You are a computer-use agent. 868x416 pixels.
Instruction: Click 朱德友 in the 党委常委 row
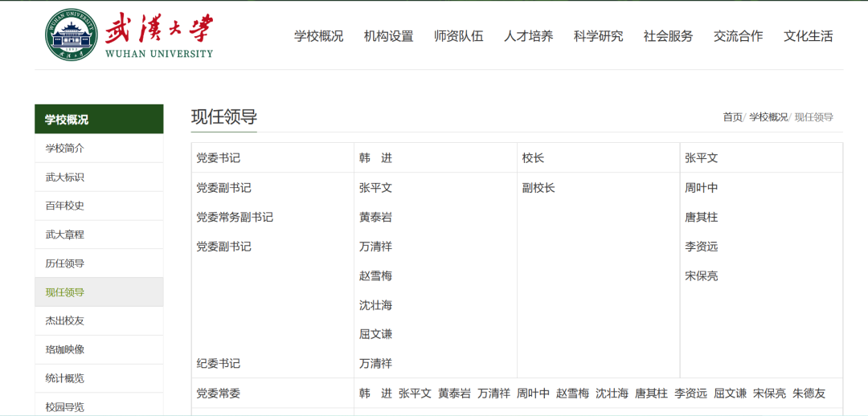809,394
